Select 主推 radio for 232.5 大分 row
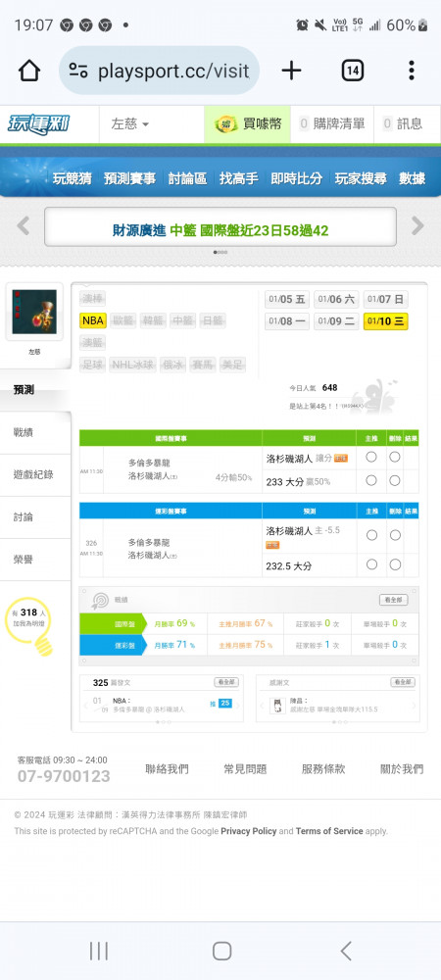This screenshot has width=441, height=980. point(371,564)
